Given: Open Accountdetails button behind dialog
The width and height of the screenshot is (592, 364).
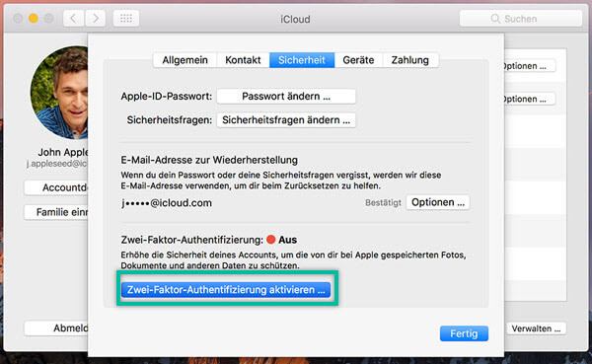Looking at the screenshot, I should [x=56, y=187].
